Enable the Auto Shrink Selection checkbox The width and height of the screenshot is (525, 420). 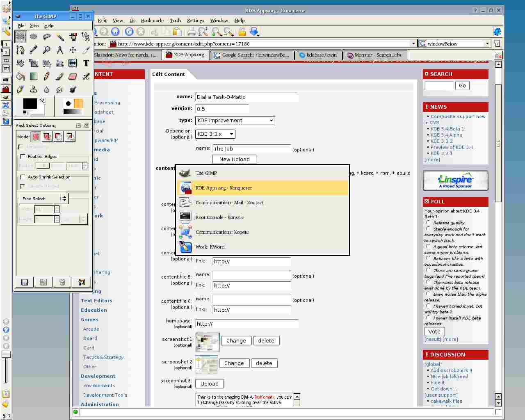[x=23, y=177]
